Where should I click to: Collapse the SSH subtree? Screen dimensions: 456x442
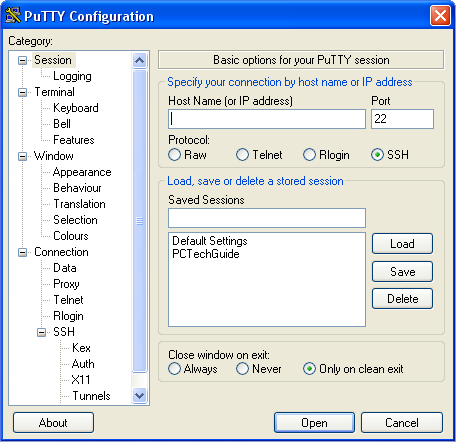41,332
